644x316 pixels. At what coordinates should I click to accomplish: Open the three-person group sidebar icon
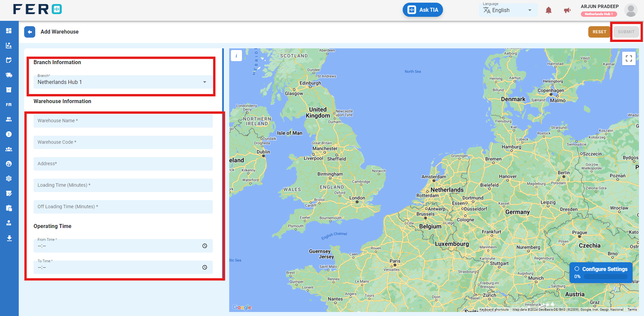[x=9, y=149]
